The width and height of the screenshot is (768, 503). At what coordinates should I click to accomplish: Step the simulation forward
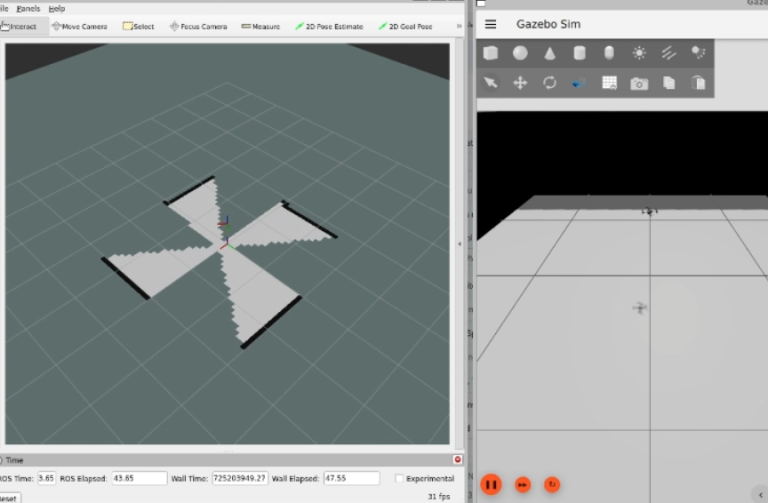(522, 484)
